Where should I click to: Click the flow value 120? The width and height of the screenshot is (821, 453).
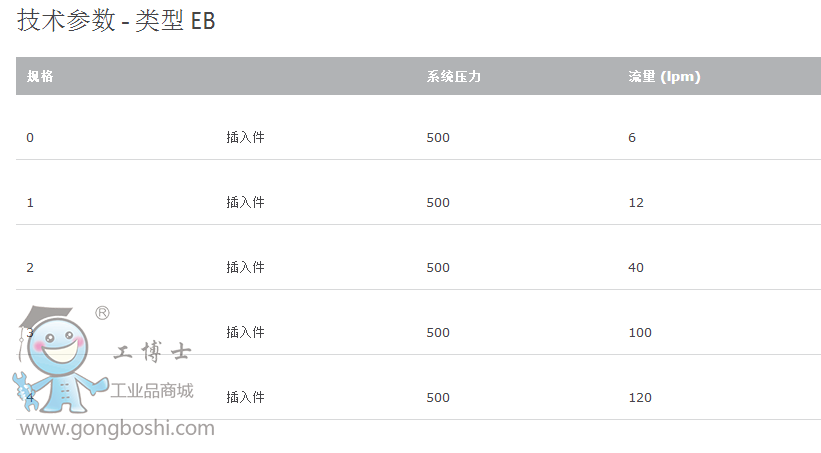pyautogui.click(x=640, y=398)
